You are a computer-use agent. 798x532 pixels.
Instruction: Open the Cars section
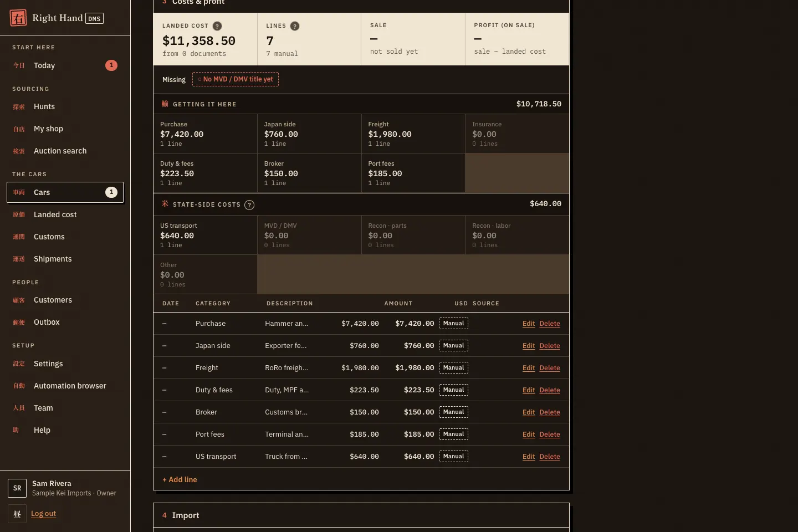(x=65, y=192)
